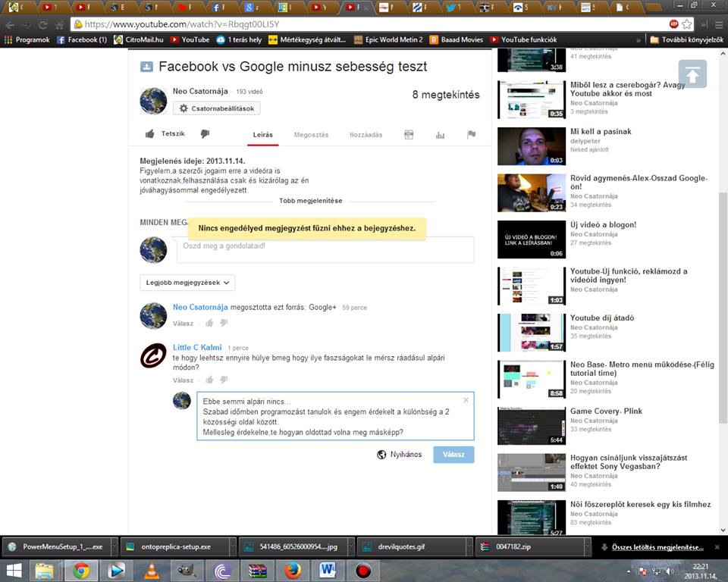This screenshot has height=582, width=728.
Task: Open the Programok apps shortcut
Action: [x=27, y=40]
